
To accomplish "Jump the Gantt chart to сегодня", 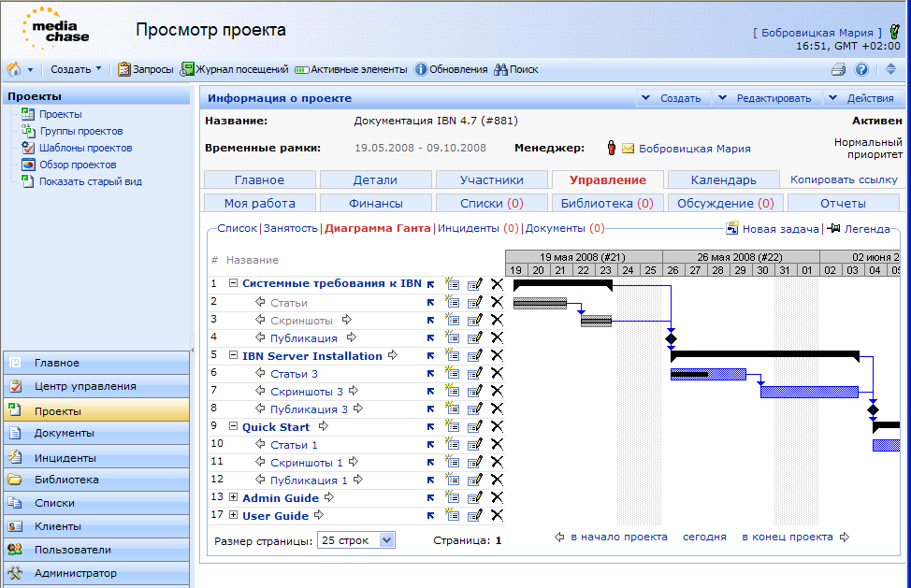I will pyautogui.click(x=704, y=537).
